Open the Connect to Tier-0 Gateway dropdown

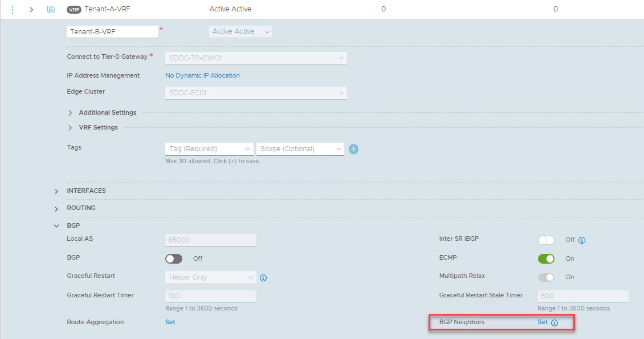(x=256, y=58)
